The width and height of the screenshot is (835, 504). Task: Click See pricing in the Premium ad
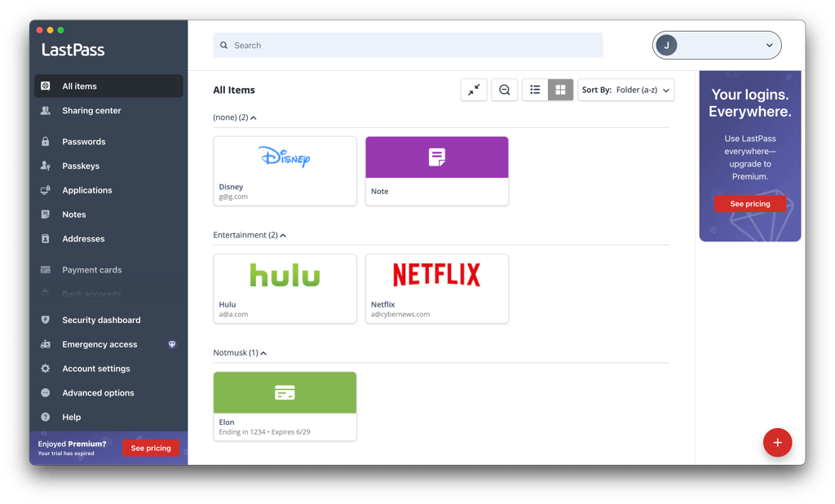[x=750, y=204]
